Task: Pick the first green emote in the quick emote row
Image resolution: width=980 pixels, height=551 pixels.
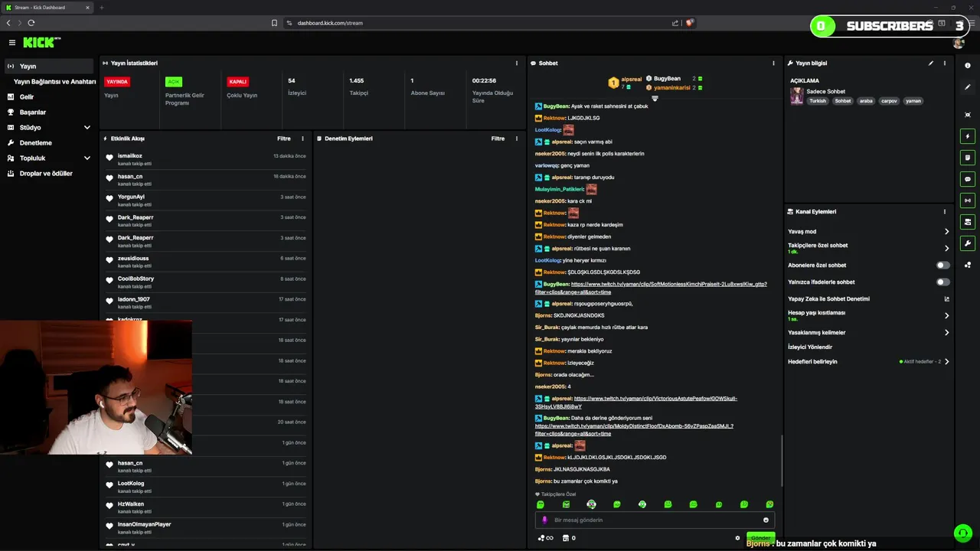Action: (x=541, y=504)
